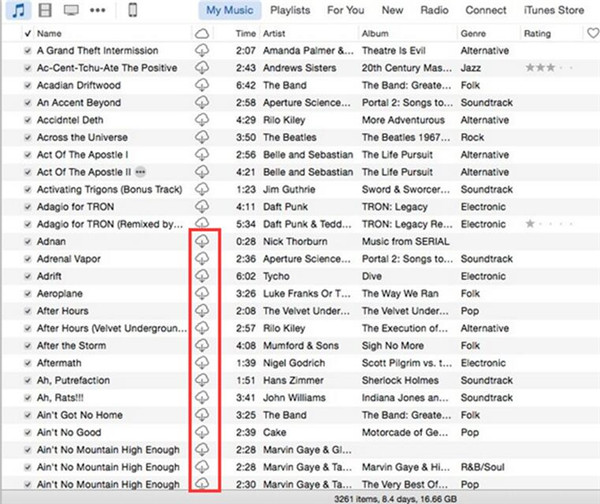Uncheck A Grand Theft Intermission
The width and height of the screenshot is (600, 504).
[28, 51]
